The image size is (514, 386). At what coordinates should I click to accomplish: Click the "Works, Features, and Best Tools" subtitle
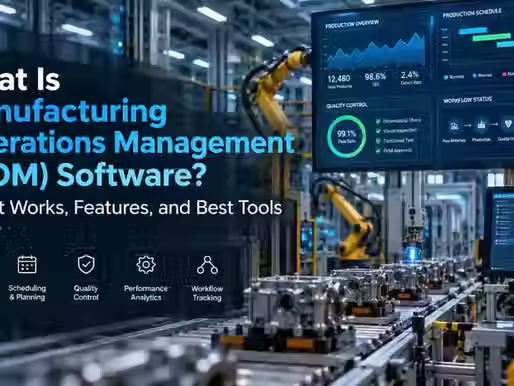coord(146,207)
